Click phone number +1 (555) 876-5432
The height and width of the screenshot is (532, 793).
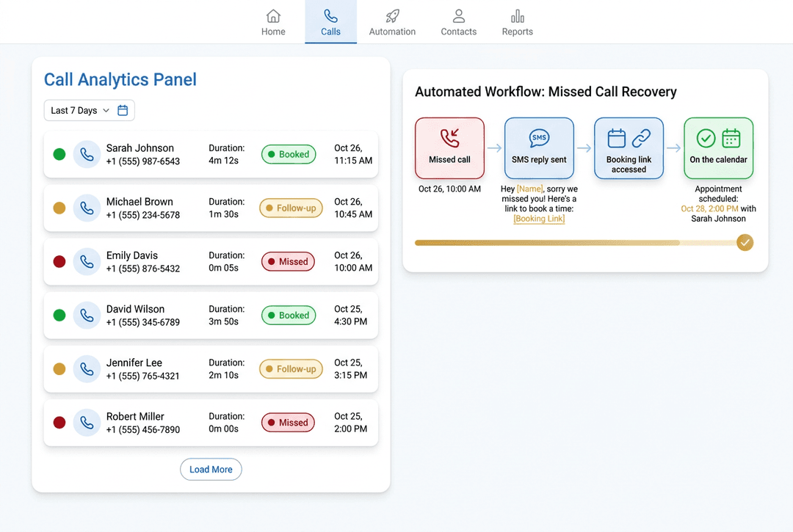point(143,269)
